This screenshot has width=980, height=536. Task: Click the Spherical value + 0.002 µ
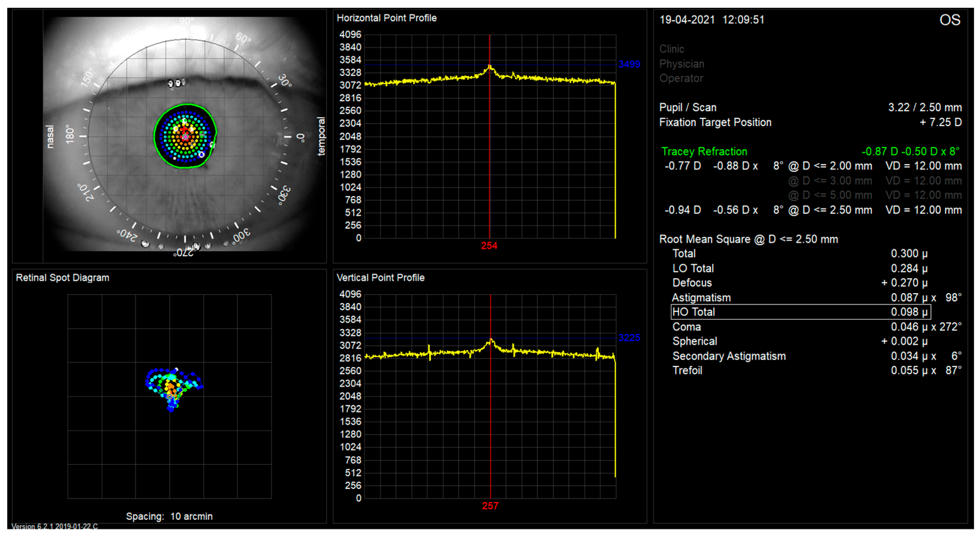pos(904,341)
